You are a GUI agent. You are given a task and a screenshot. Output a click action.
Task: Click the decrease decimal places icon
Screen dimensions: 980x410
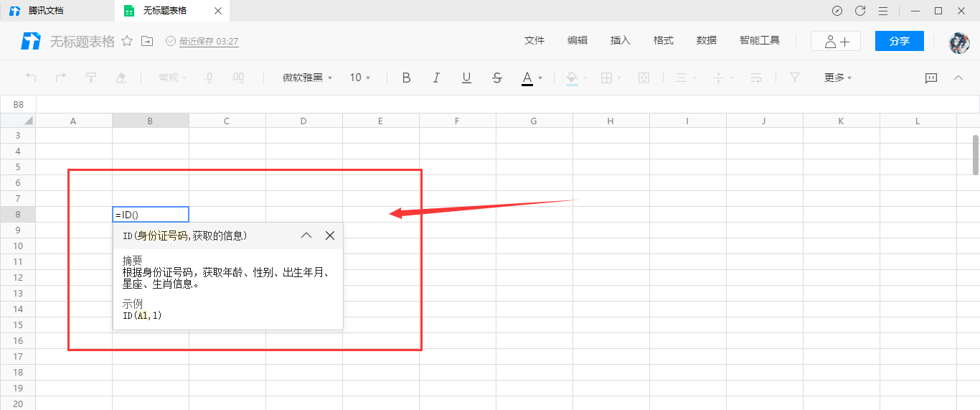(x=208, y=78)
